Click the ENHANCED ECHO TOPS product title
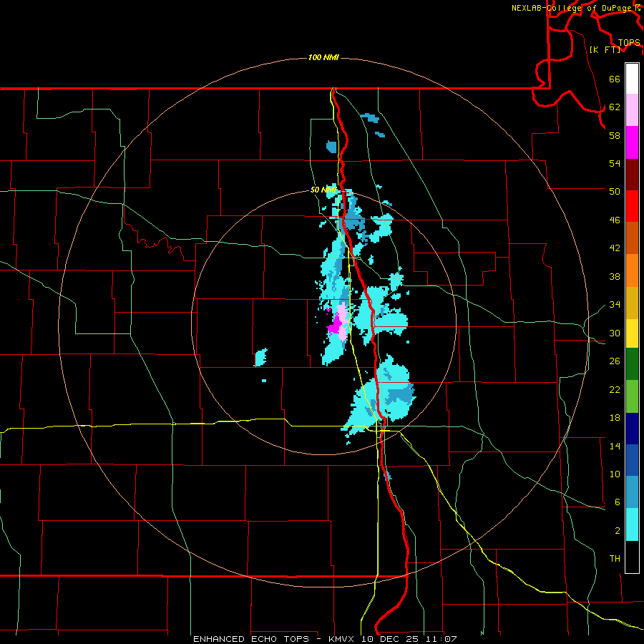 coord(250,639)
